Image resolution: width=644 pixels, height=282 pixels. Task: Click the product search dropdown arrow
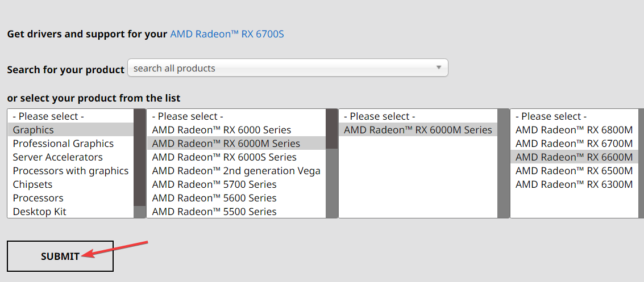438,68
